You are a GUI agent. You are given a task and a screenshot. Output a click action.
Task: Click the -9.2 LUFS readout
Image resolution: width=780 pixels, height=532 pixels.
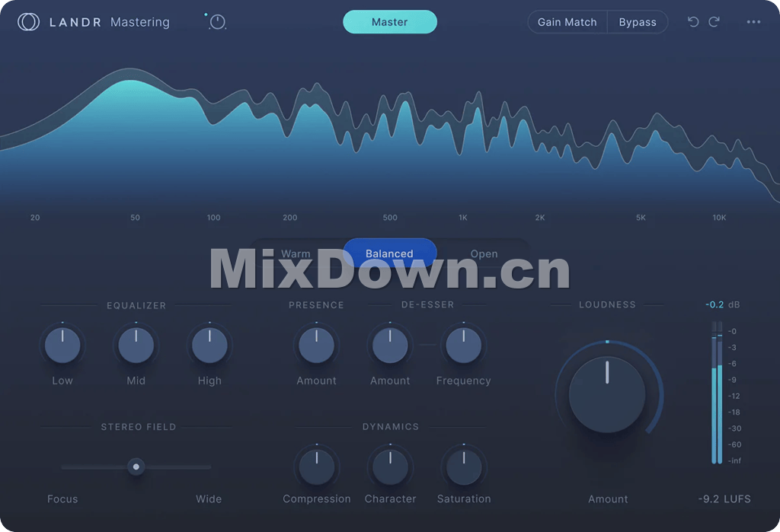(x=724, y=499)
